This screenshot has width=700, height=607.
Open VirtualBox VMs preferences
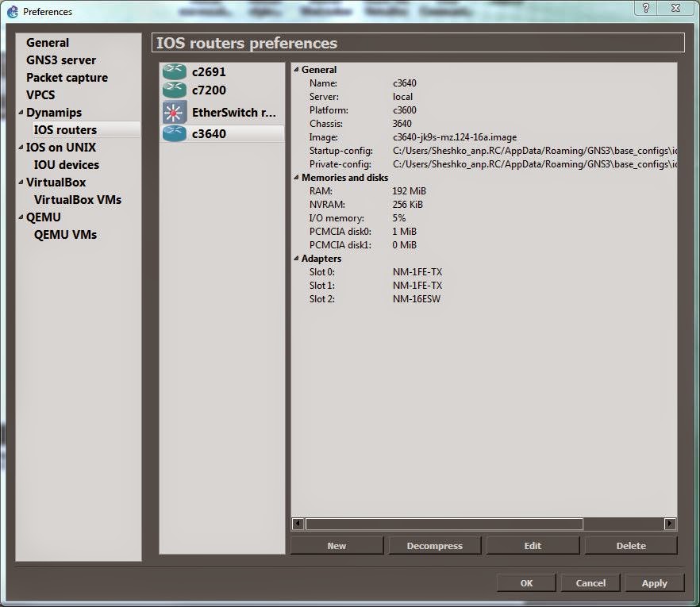pos(78,199)
